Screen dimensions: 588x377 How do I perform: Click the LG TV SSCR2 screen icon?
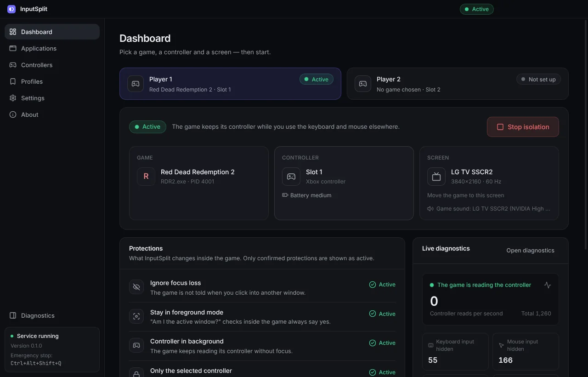[x=436, y=177]
